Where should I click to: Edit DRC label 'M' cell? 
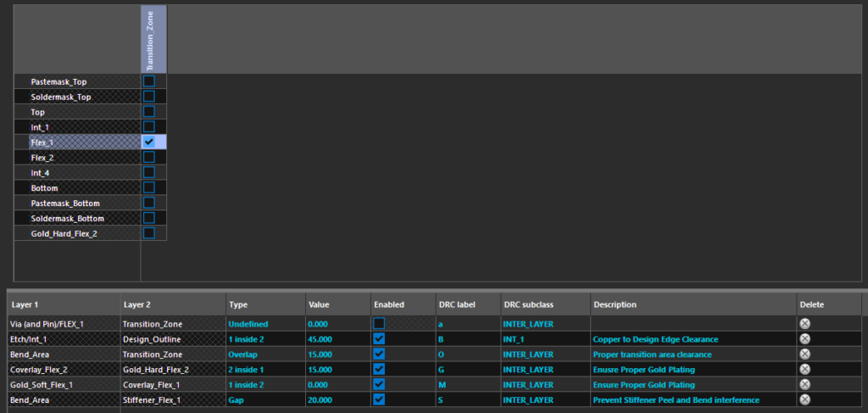(468, 385)
